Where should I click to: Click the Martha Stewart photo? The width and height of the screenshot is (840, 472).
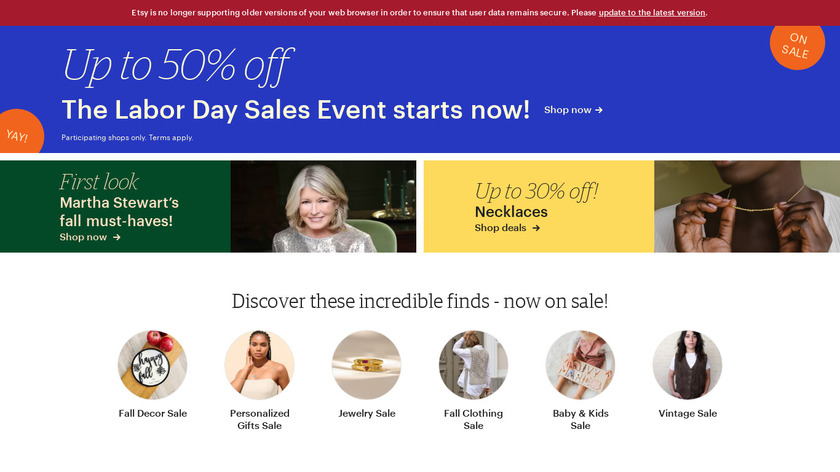323,206
